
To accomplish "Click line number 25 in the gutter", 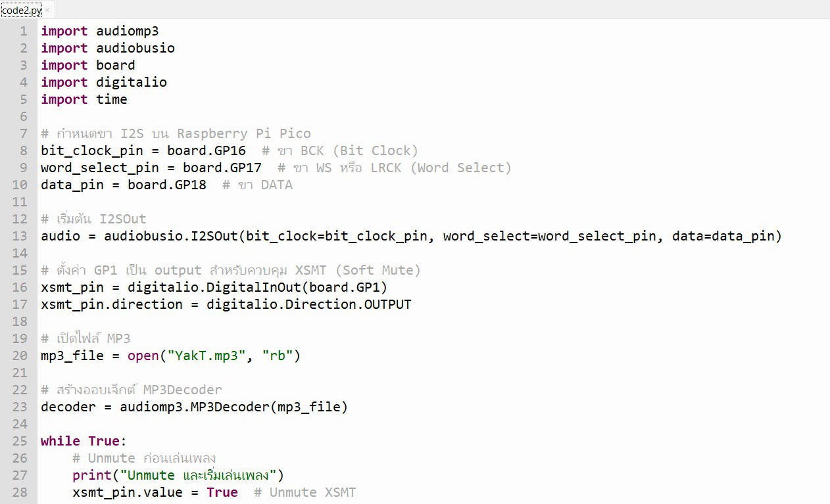I will (x=20, y=441).
